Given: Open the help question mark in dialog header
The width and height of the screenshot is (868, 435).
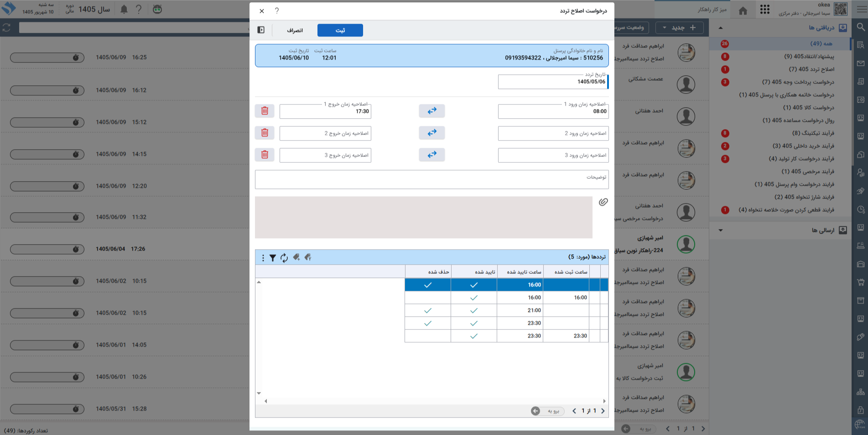Looking at the screenshot, I should coord(277,11).
